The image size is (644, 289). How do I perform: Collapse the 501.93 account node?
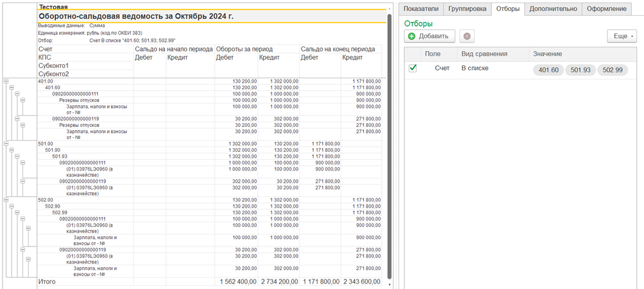click(x=17, y=156)
